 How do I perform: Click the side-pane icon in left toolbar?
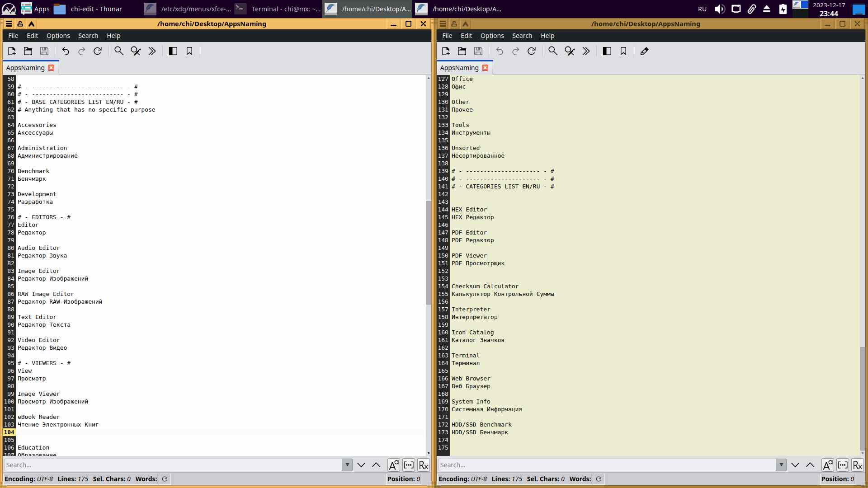173,51
